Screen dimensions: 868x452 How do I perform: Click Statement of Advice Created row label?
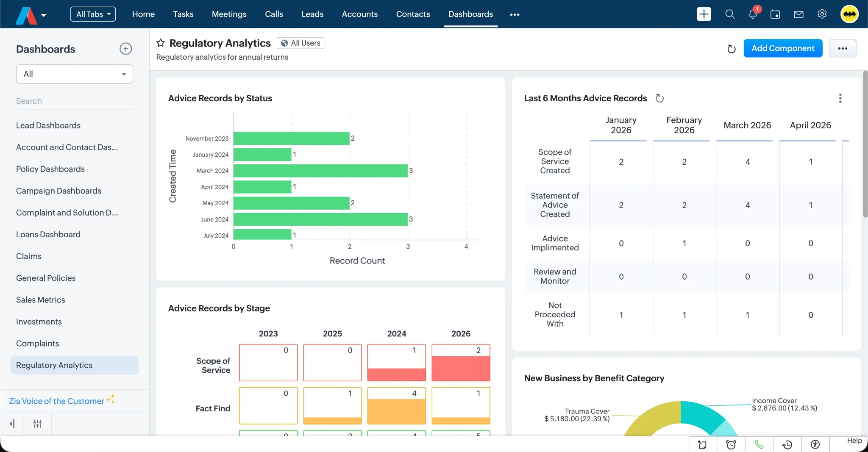[x=555, y=205]
